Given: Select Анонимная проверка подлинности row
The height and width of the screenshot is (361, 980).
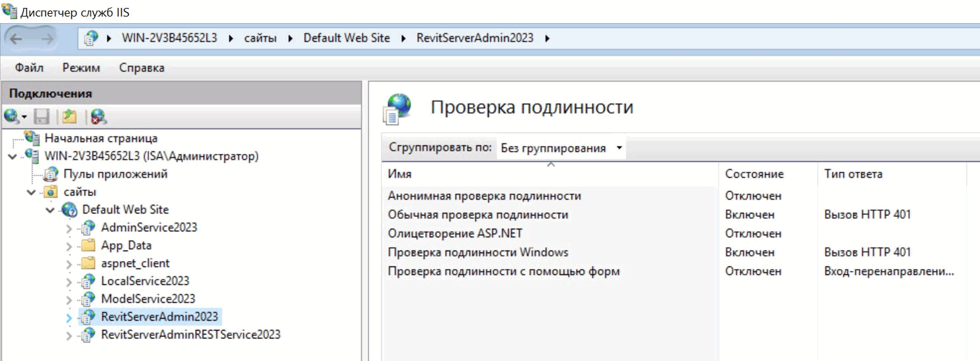Looking at the screenshot, I should [484, 196].
